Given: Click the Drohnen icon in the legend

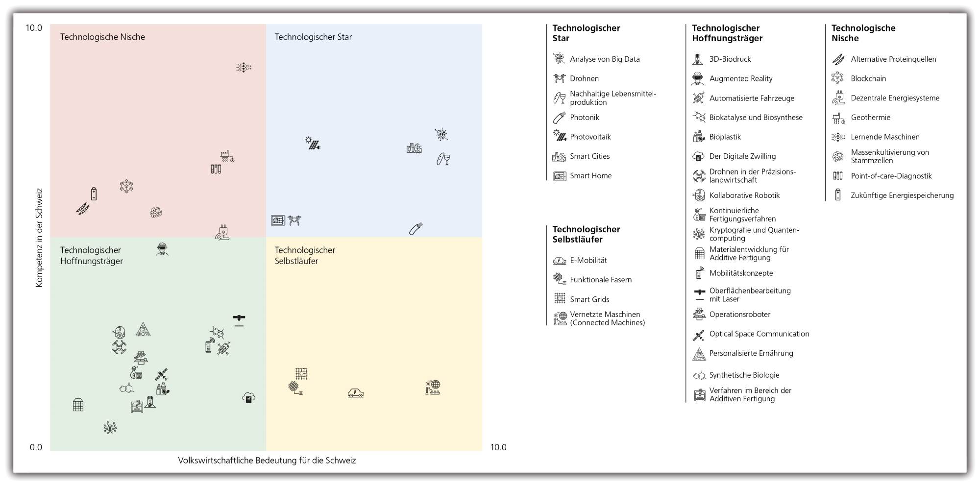Looking at the screenshot, I should point(559,78).
